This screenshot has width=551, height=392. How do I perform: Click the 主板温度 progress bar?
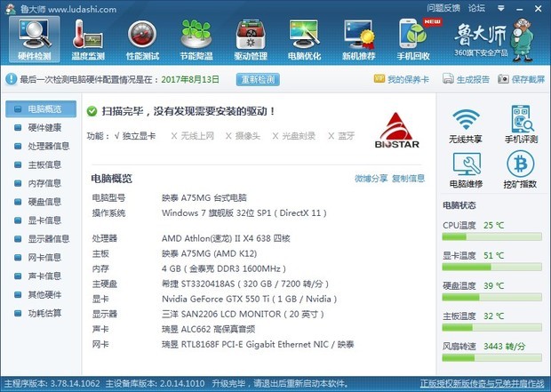point(492,328)
